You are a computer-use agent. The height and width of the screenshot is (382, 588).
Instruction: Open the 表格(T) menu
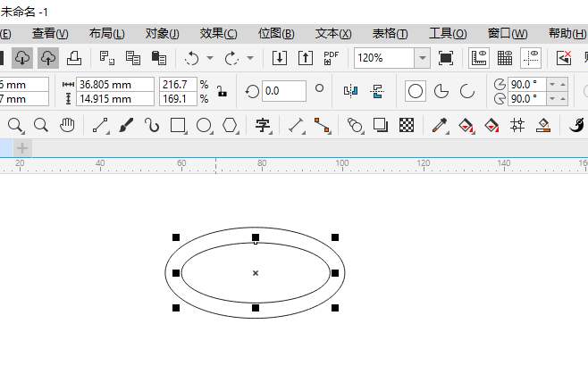[x=390, y=34]
